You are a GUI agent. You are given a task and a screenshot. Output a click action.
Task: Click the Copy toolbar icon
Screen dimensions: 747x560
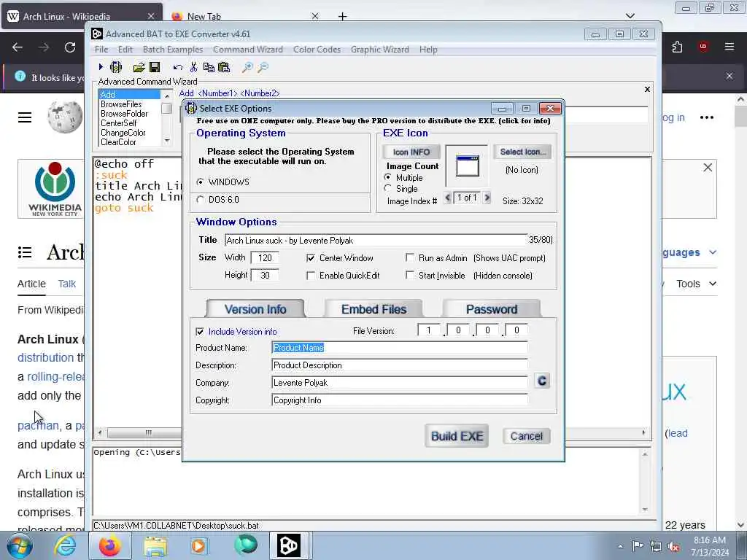pyautogui.click(x=209, y=67)
